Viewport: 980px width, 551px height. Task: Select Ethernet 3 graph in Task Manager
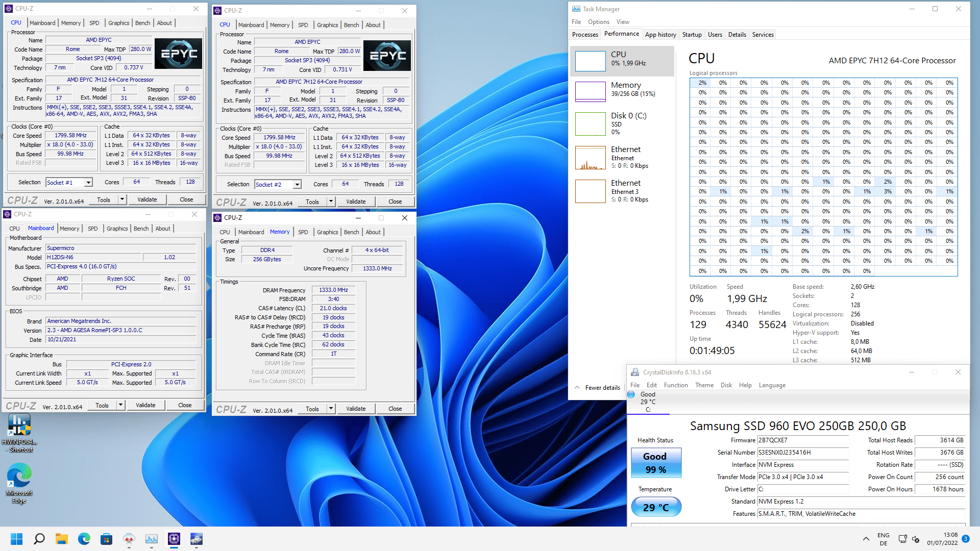click(x=591, y=191)
